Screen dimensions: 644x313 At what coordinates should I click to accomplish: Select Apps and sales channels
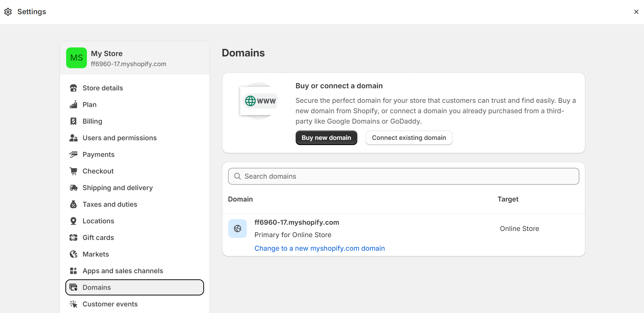click(x=135, y=271)
